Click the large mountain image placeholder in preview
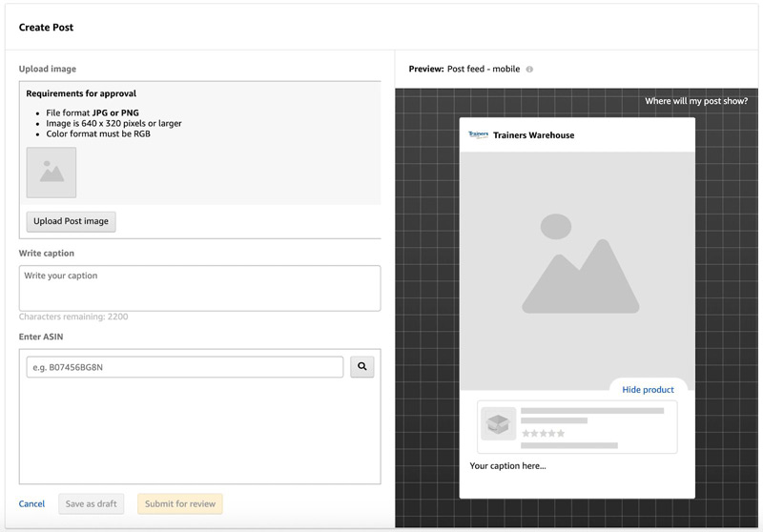This screenshot has height=532, width=763. coord(577,271)
